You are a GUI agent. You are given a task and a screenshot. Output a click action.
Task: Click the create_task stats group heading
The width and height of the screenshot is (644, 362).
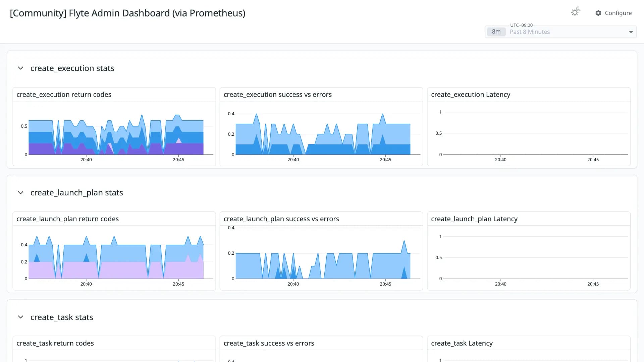(62, 317)
